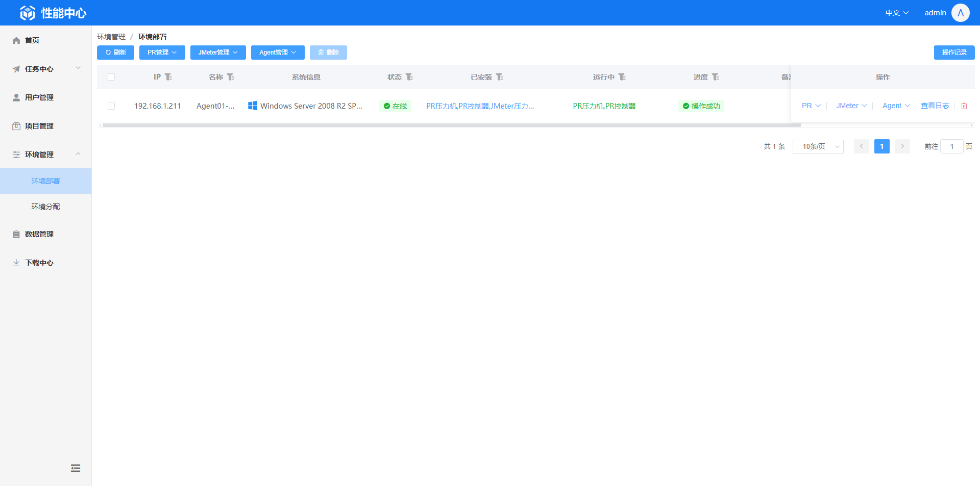Click the 操作记录 button

coord(954,53)
